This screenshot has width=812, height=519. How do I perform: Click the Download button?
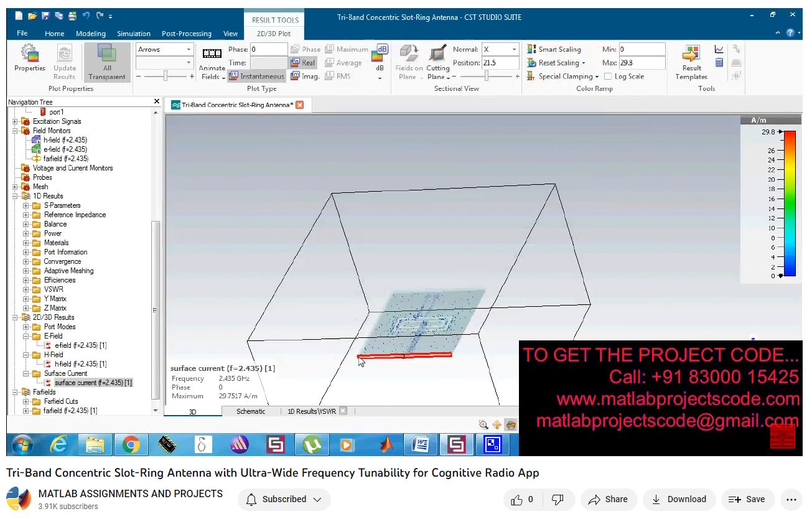(679, 499)
